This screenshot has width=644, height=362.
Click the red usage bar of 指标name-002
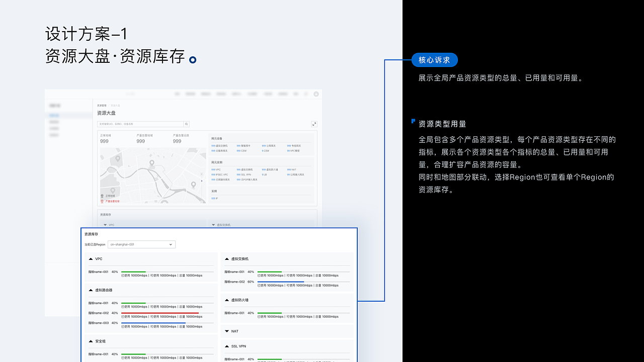(159, 313)
